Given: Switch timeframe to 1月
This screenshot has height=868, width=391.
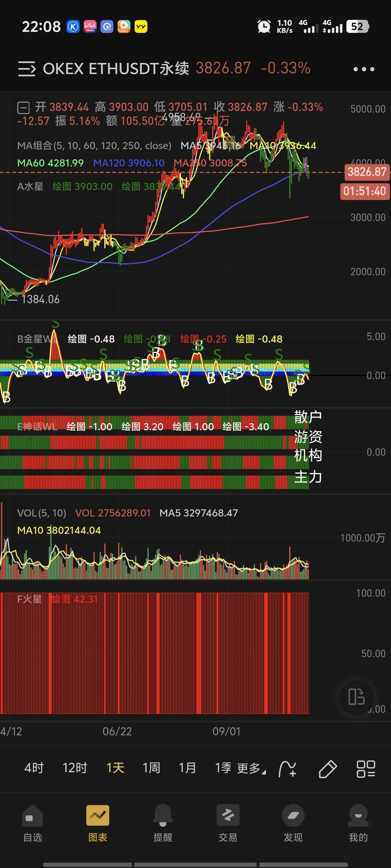Looking at the screenshot, I should 187,768.
